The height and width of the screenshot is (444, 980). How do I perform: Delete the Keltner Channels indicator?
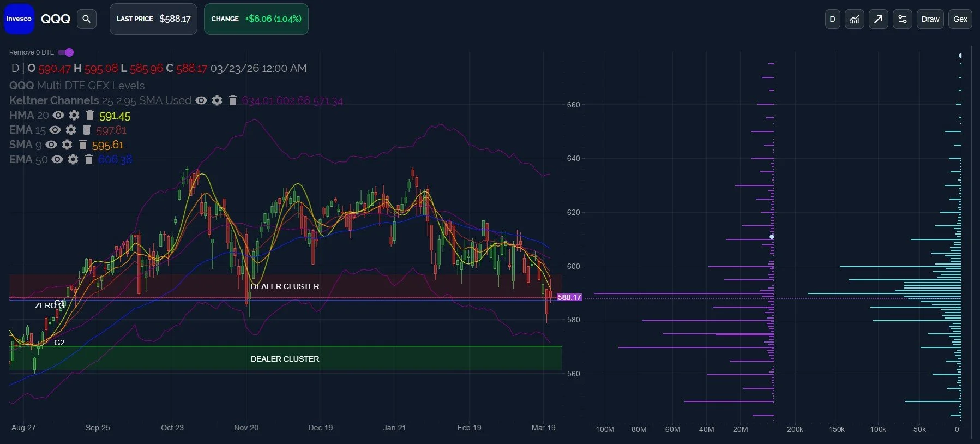coord(233,100)
